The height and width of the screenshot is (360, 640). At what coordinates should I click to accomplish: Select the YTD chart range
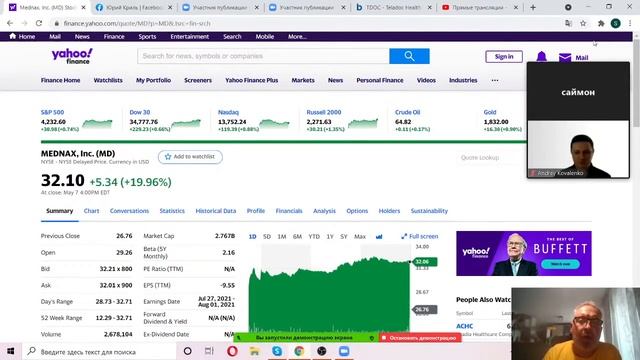(314, 236)
